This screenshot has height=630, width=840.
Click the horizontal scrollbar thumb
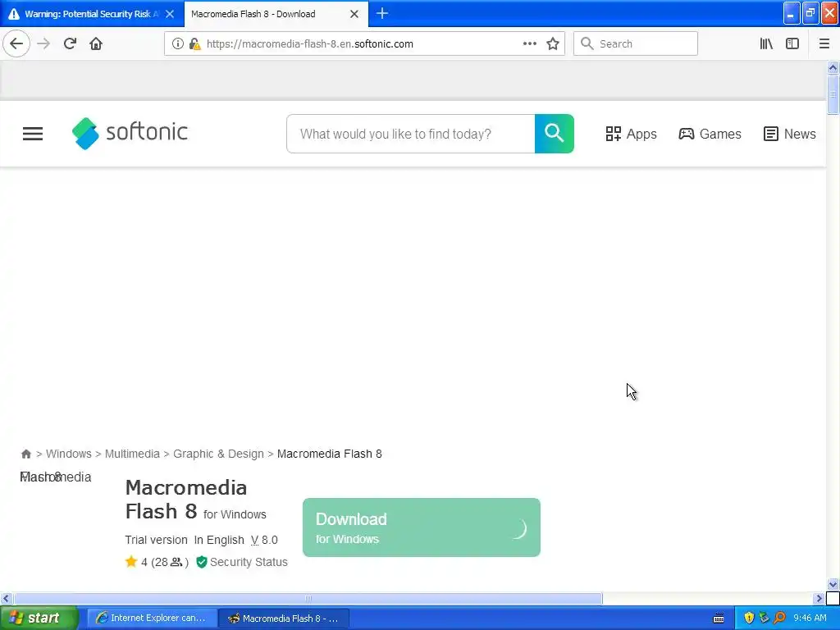tap(308, 598)
